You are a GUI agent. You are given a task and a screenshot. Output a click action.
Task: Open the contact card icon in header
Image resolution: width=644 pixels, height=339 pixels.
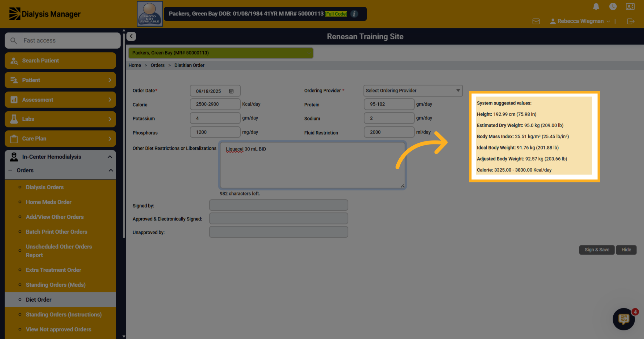point(630,6)
